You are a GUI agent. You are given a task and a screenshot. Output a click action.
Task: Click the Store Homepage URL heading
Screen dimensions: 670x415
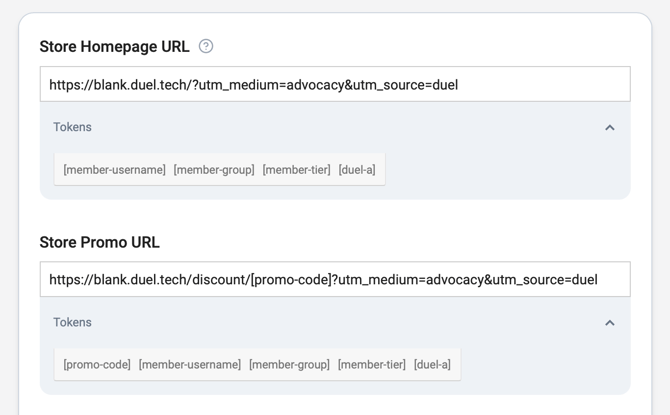click(114, 47)
